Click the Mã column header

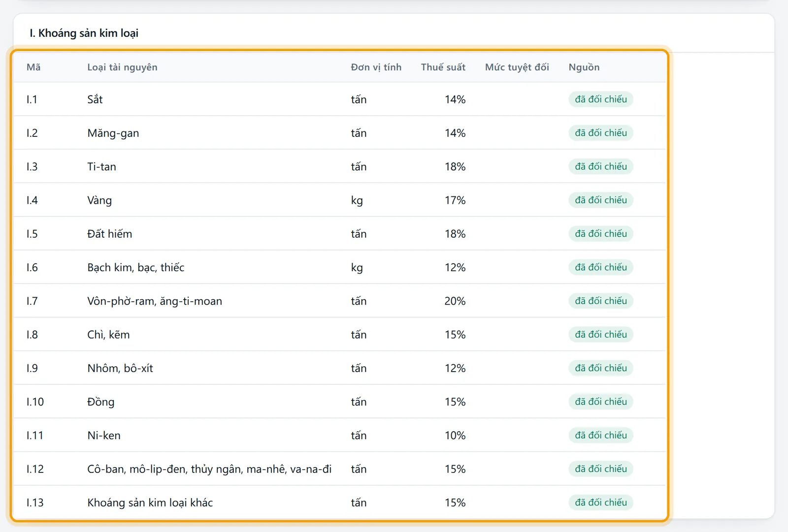coord(33,67)
